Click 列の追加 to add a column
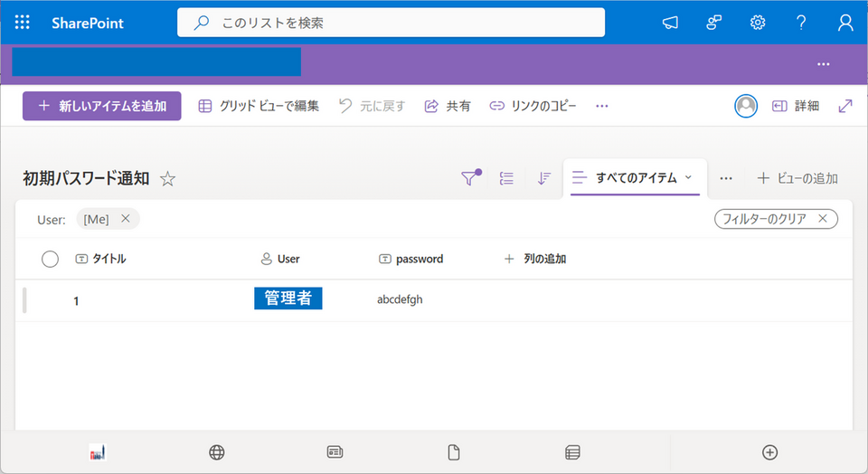This screenshot has width=868, height=474. [x=534, y=259]
